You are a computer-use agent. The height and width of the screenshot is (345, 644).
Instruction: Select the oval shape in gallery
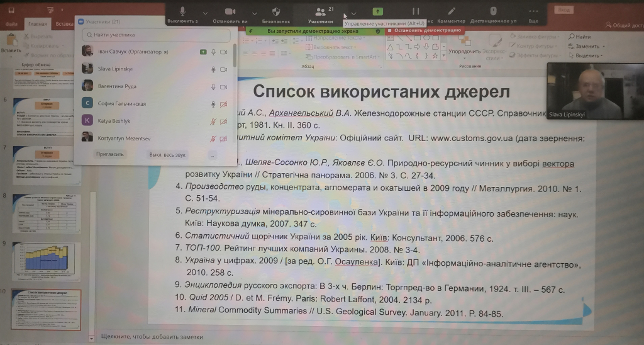[426, 38]
